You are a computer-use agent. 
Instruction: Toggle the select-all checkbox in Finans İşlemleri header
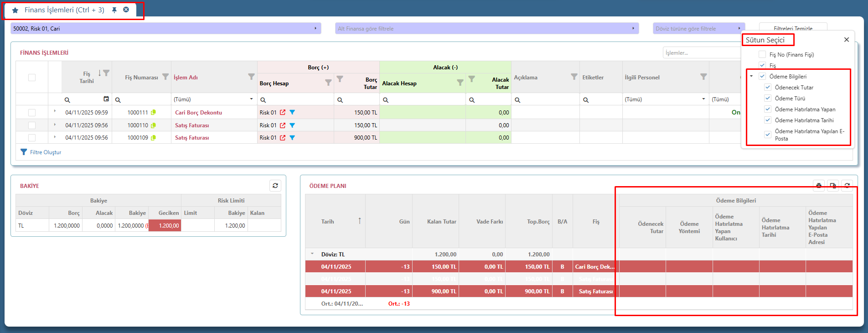(x=32, y=77)
